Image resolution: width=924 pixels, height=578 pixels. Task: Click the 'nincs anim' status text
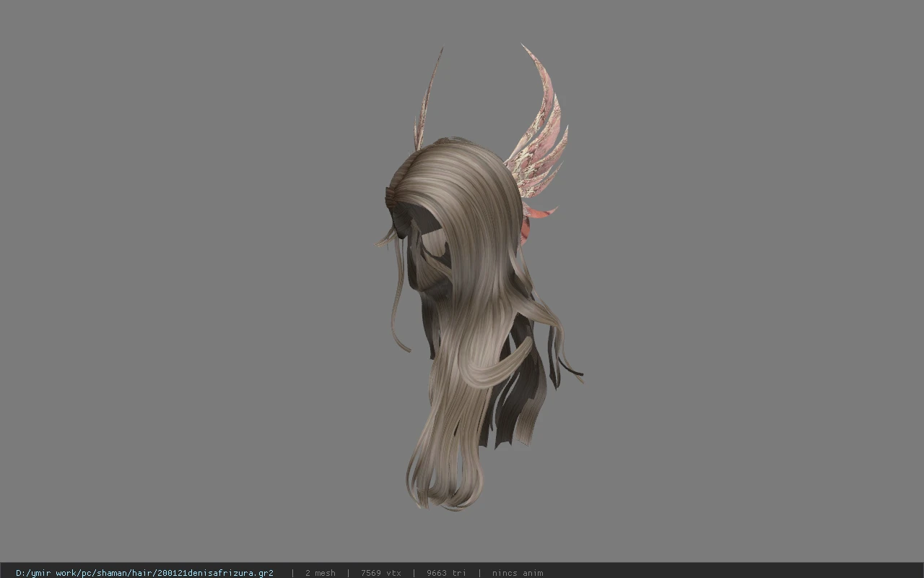coord(518,573)
